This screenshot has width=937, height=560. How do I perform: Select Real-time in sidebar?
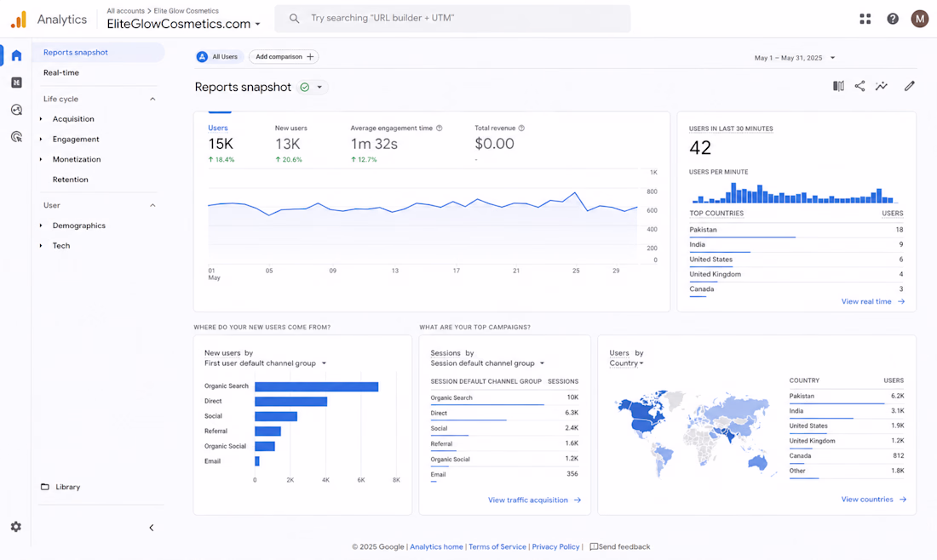(x=61, y=73)
